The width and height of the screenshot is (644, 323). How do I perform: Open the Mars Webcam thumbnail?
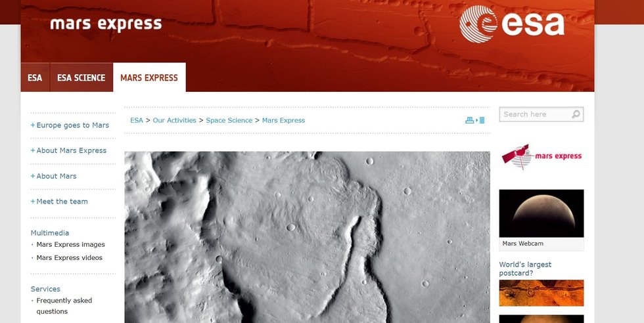coord(541,219)
